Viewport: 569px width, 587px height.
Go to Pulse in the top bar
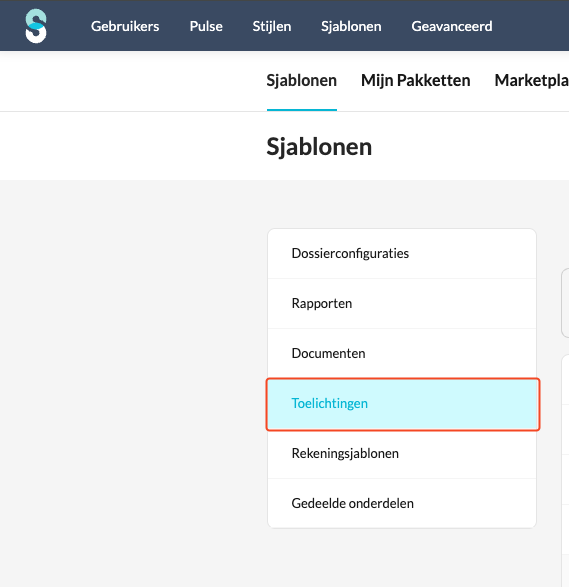tap(206, 26)
